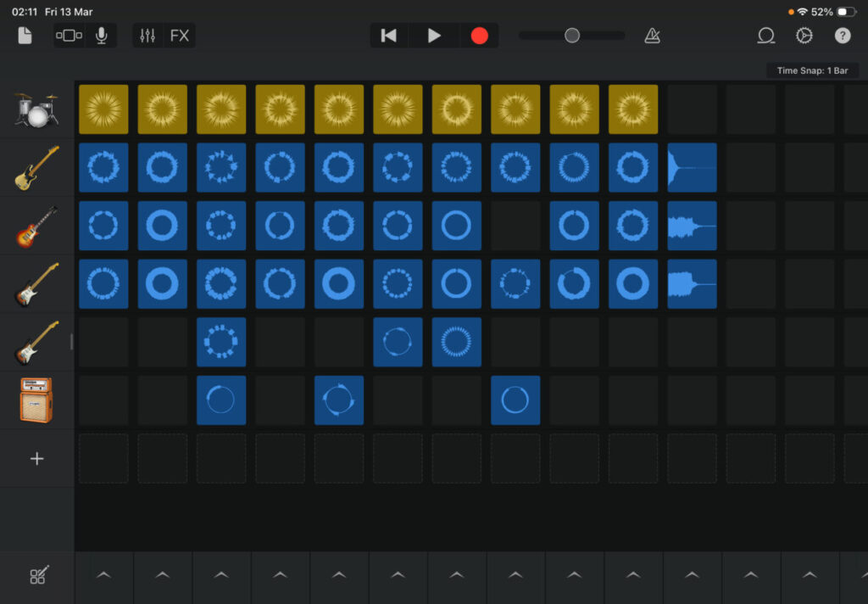Select the drum kit track icon
This screenshot has width=868, height=604.
(x=36, y=109)
